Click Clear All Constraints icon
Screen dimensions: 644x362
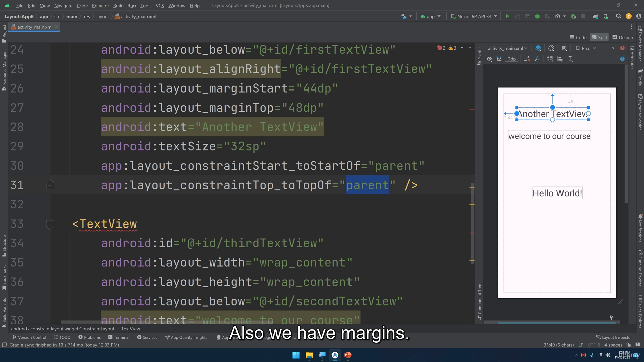coord(527,59)
